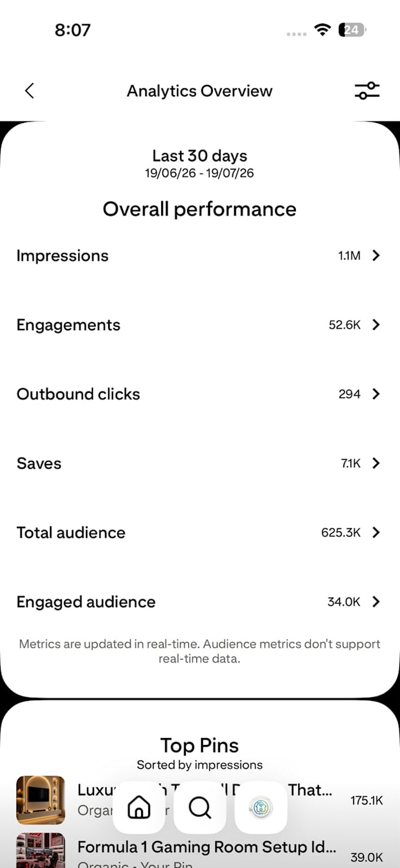Screen dimensions: 400x868
Task: Open profile avatar in bottom bar
Action: (261, 807)
